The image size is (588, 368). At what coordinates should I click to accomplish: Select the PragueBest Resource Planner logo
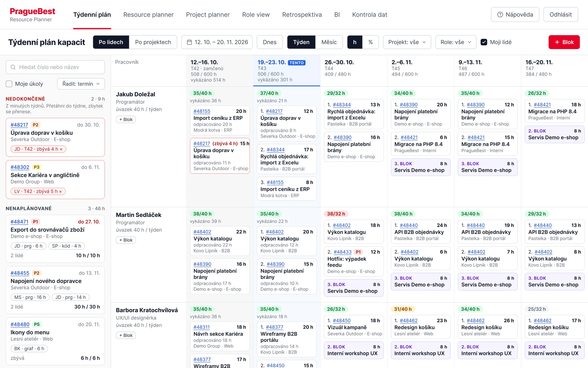pyautogui.click(x=32, y=15)
